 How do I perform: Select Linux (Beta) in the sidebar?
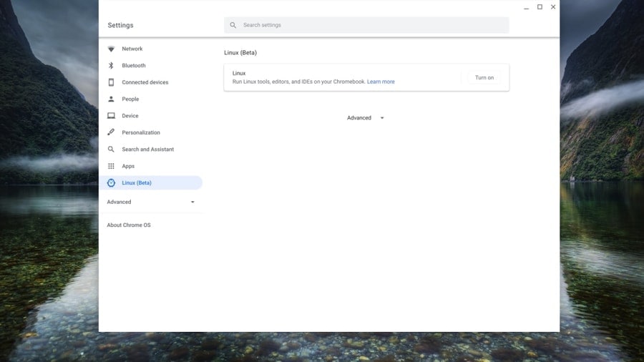(150, 182)
